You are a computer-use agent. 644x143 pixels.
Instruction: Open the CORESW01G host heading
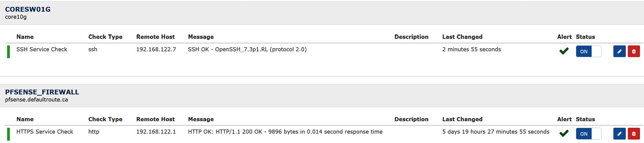click(x=28, y=9)
